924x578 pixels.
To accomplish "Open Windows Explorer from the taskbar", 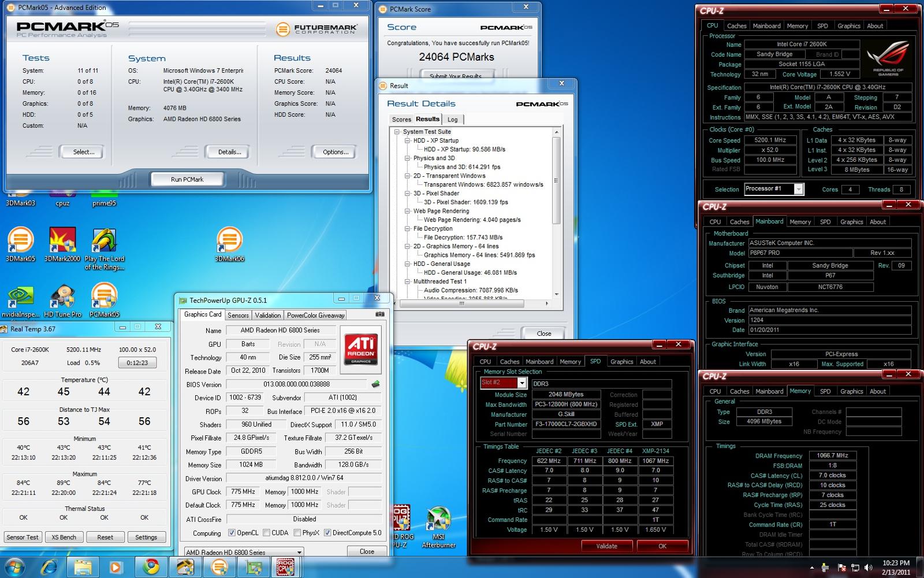I will point(83,567).
